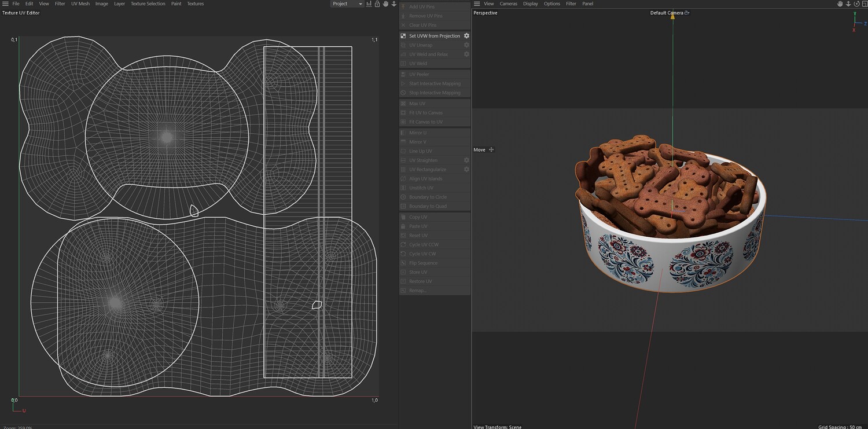
Task: Open the viewport Panel menu
Action: (x=587, y=3)
